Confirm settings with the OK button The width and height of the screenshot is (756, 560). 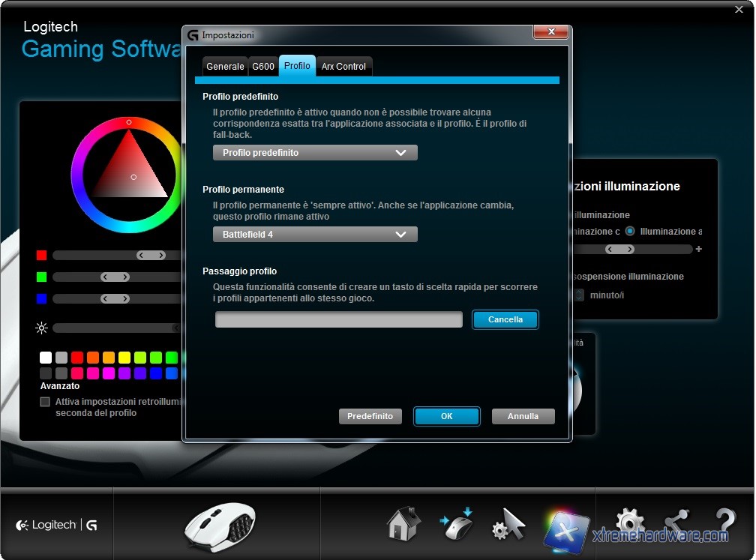[446, 417]
